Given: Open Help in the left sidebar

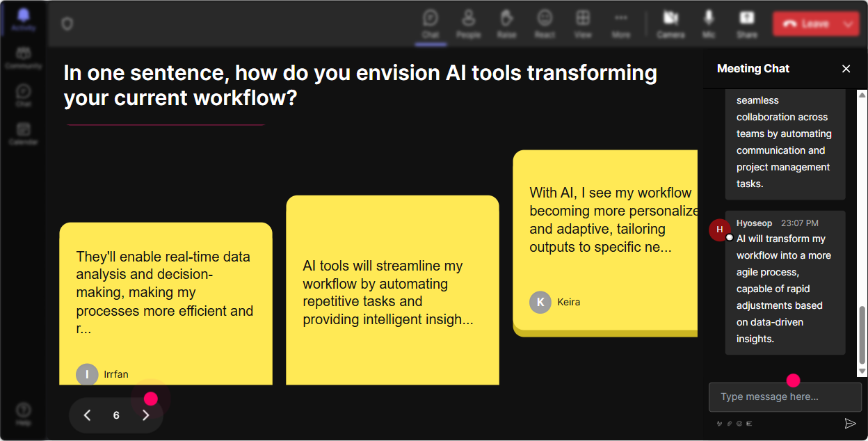Looking at the screenshot, I should [24, 414].
